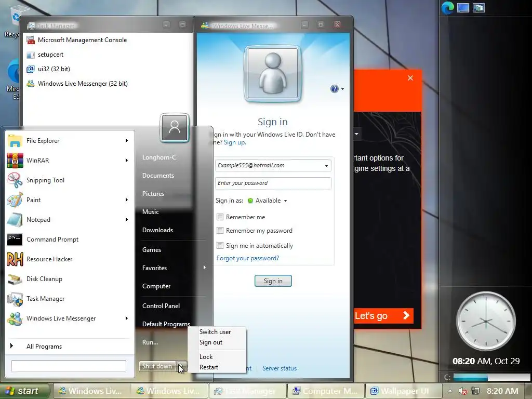Image resolution: width=532 pixels, height=399 pixels.
Task: Select setupcert process icon in Task Manager
Action: (31, 55)
